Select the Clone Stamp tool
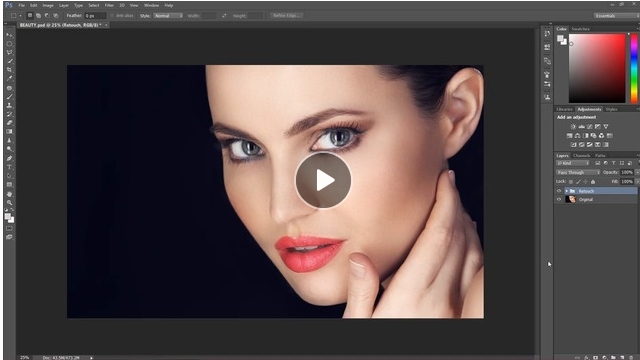Screen dimensions: 640x360 [9, 105]
